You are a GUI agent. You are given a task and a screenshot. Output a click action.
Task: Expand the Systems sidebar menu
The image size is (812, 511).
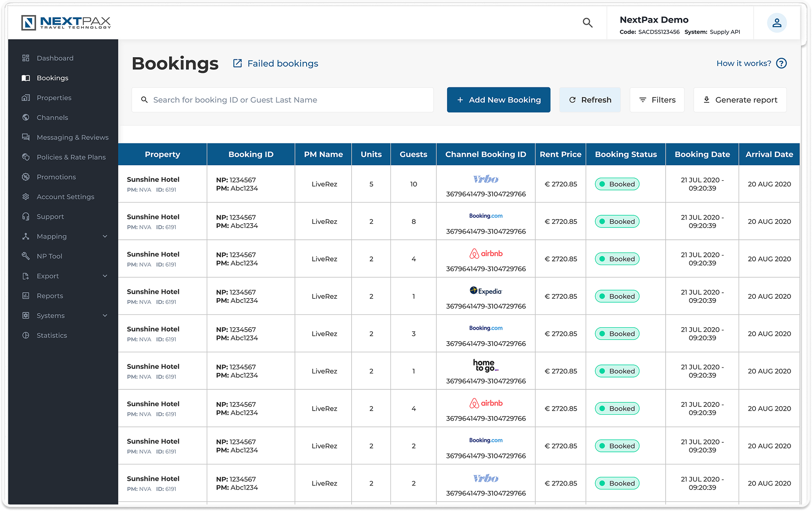105,315
